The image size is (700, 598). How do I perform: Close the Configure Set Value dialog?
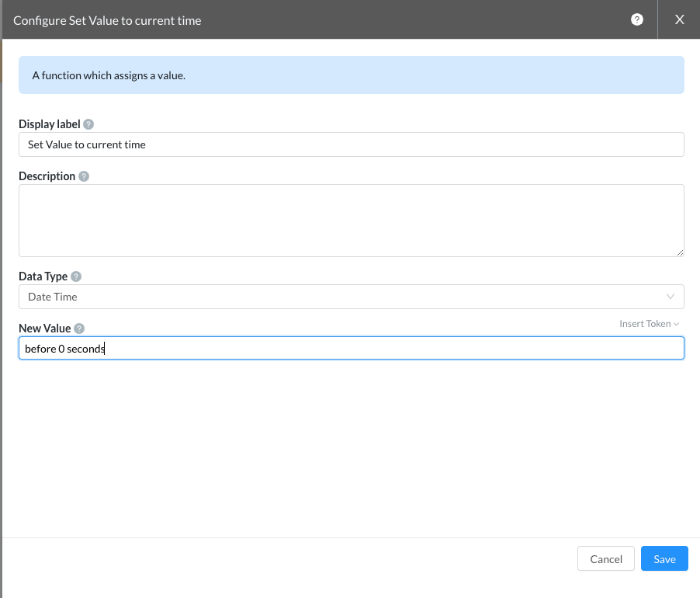[x=679, y=20]
